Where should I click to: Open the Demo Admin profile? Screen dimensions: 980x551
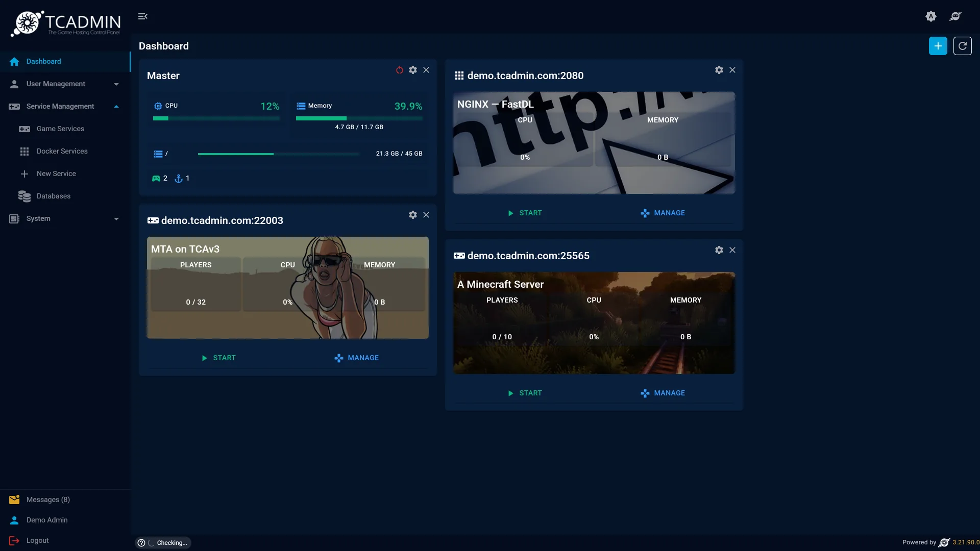[x=65, y=520]
